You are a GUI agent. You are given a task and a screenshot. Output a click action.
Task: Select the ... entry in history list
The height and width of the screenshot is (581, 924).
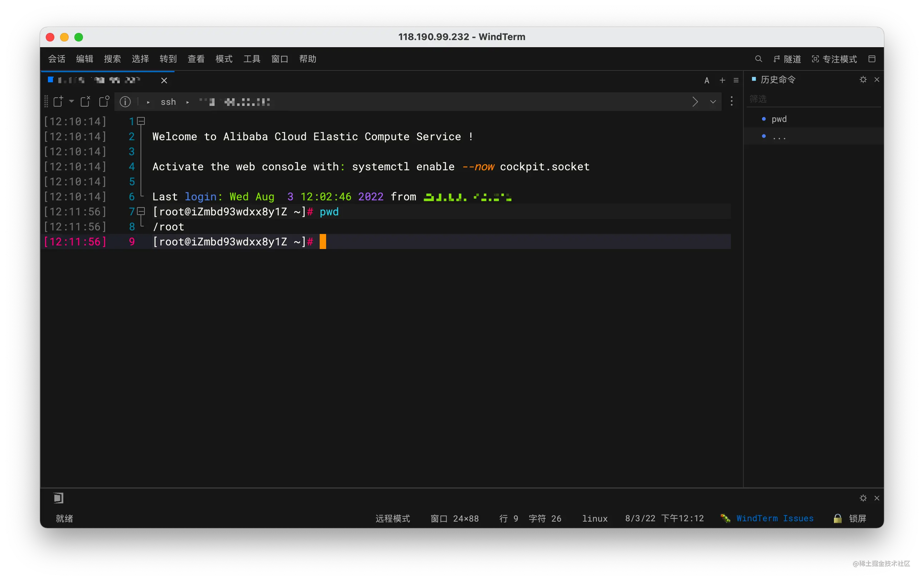779,136
